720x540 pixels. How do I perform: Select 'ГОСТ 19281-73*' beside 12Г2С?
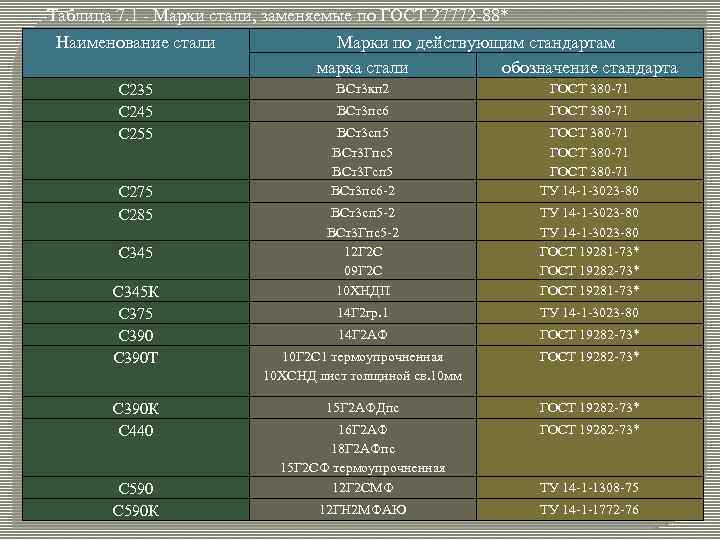coord(589,252)
